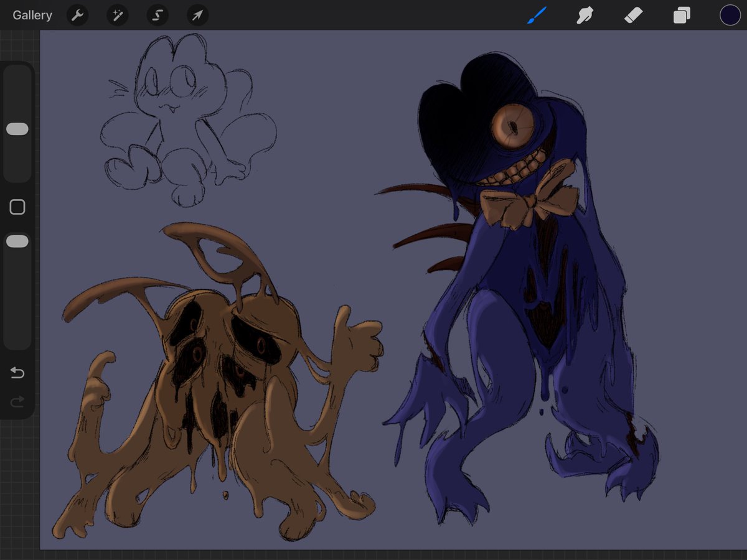Activate the Transform arrow tool

197,16
